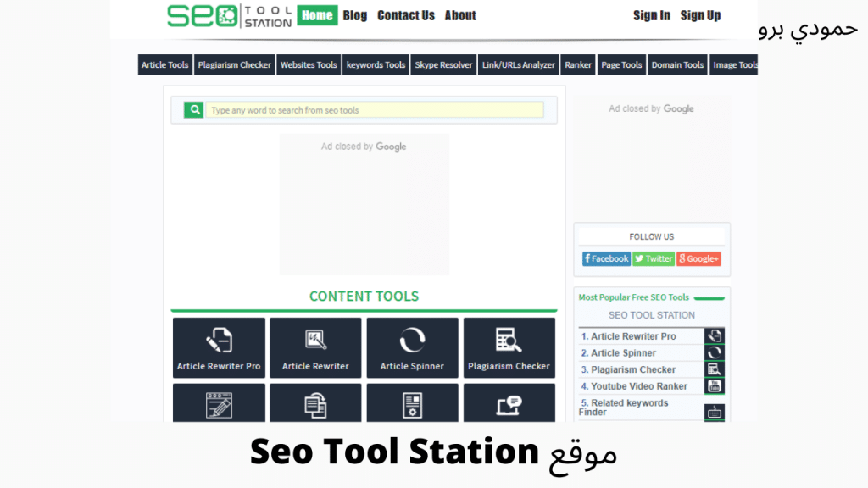Click spinner icon beside Article Spinner in sidebar
The image size is (868, 488).
click(714, 352)
